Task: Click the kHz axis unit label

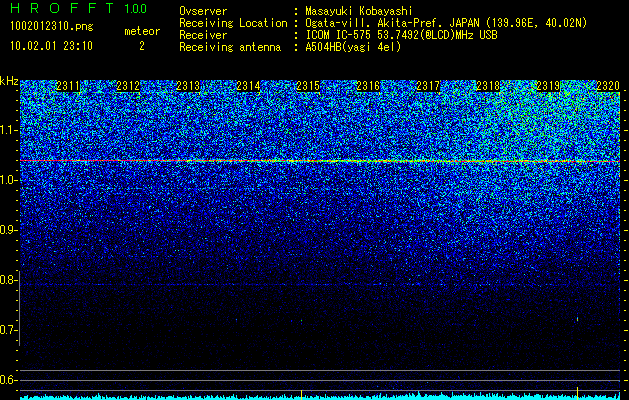Action: pos(9,81)
